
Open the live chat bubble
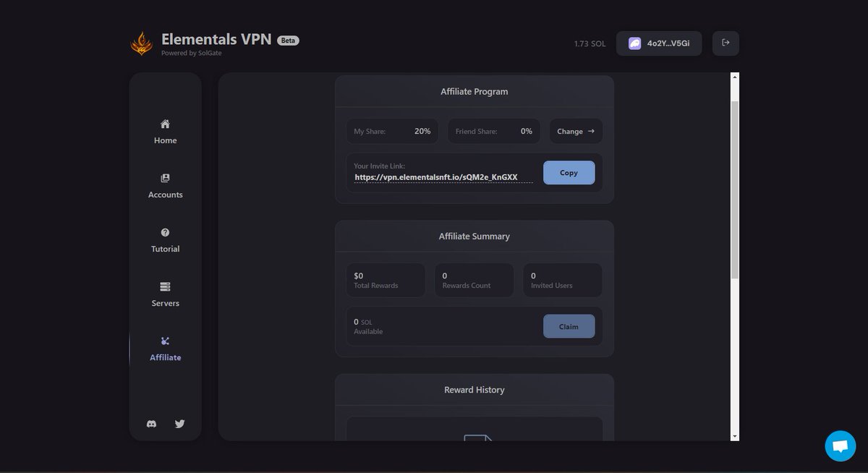point(840,446)
